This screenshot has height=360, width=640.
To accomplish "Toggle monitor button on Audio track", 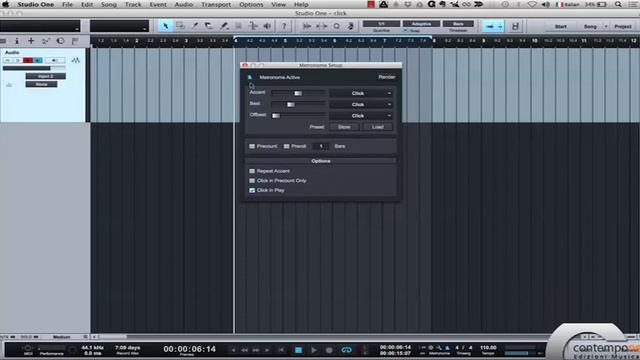I will [x=38, y=60].
